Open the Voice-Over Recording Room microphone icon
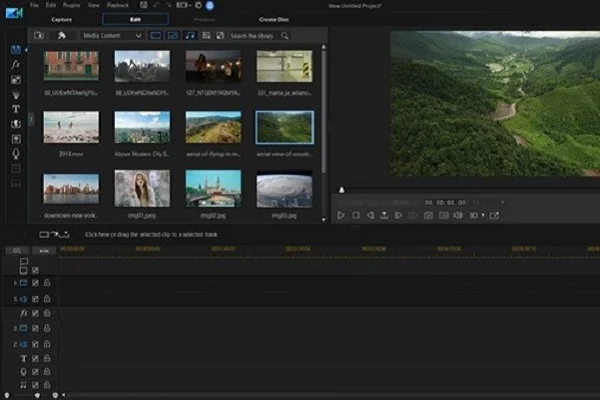 [x=16, y=154]
